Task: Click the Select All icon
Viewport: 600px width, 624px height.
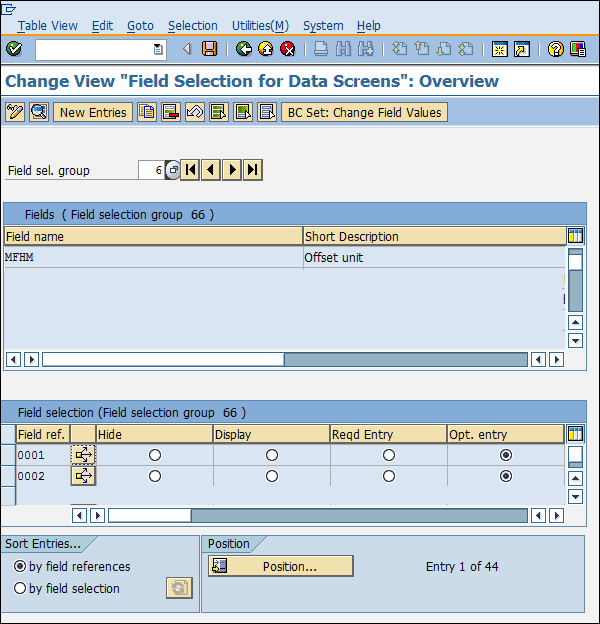Action: tap(219, 112)
